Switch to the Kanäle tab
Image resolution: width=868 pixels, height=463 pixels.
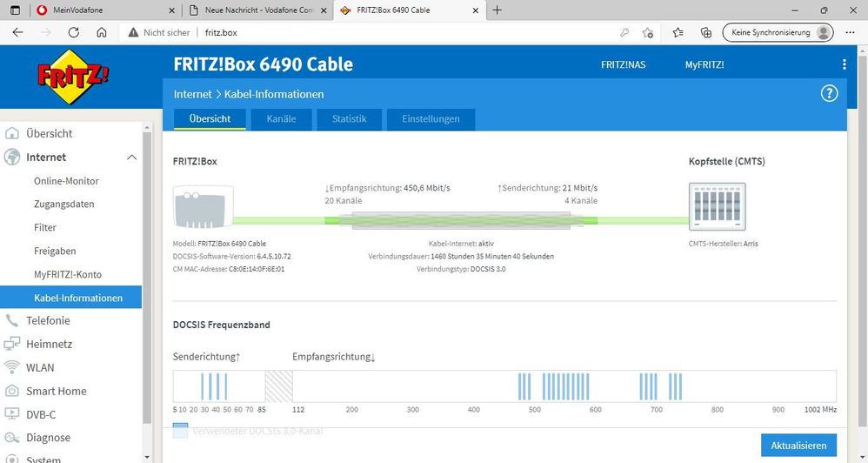tap(281, 119)
